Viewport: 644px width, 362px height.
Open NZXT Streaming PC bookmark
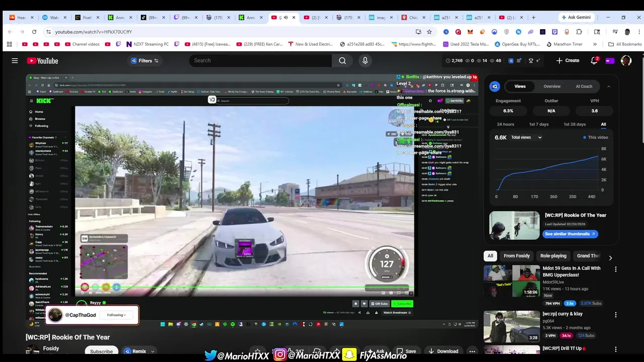click(147, 44)
